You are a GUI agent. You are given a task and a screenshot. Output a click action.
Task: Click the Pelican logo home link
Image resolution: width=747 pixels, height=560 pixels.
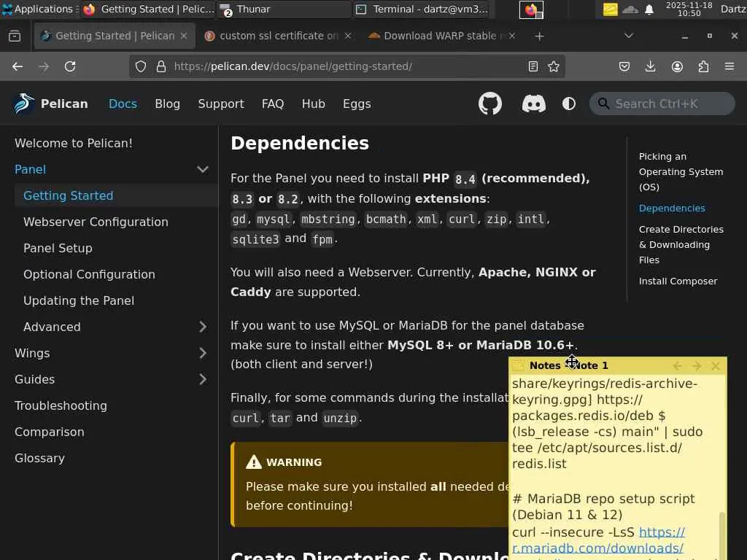click(50, 104)
